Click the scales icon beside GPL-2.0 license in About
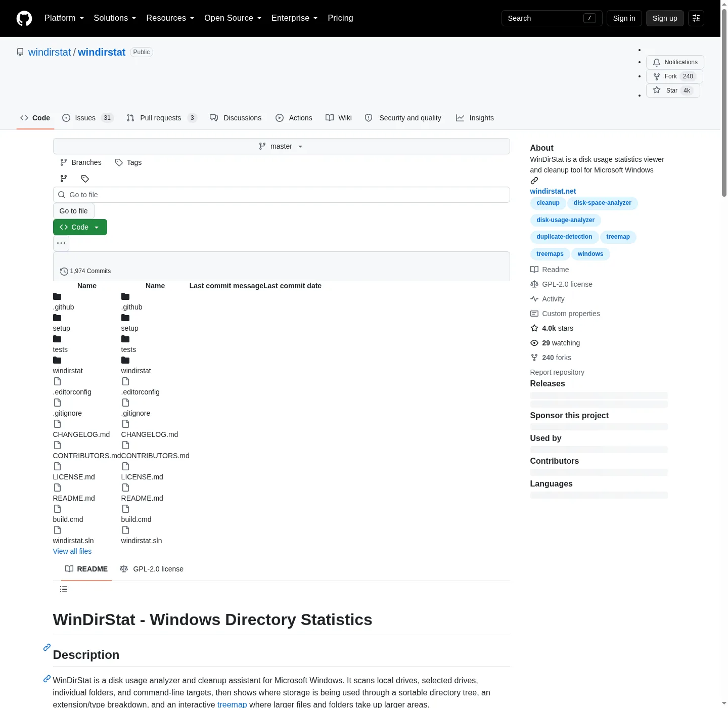Viewport: 728px width, 708px height. [534, 284]
